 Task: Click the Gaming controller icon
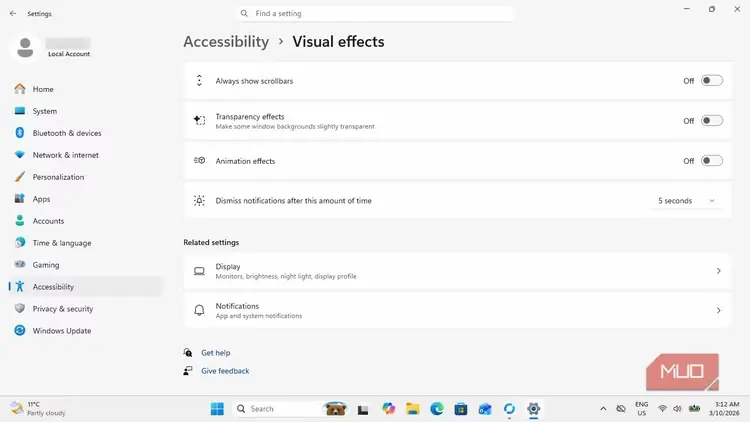point(20,264)
